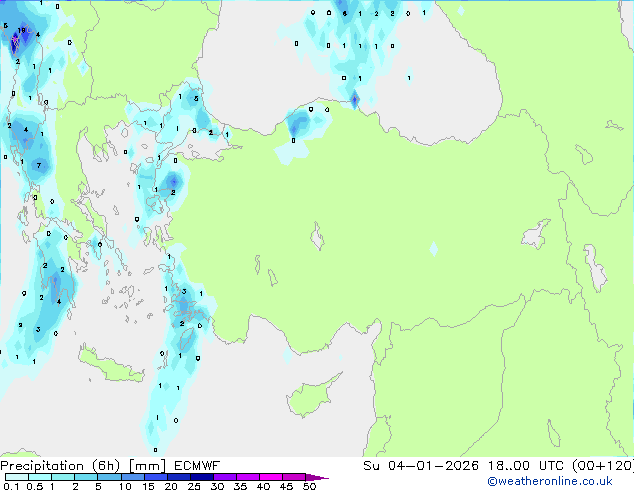634x490 pixels.
Task: Click the arrow tip above 50 mm in legend
Action: 317,477
